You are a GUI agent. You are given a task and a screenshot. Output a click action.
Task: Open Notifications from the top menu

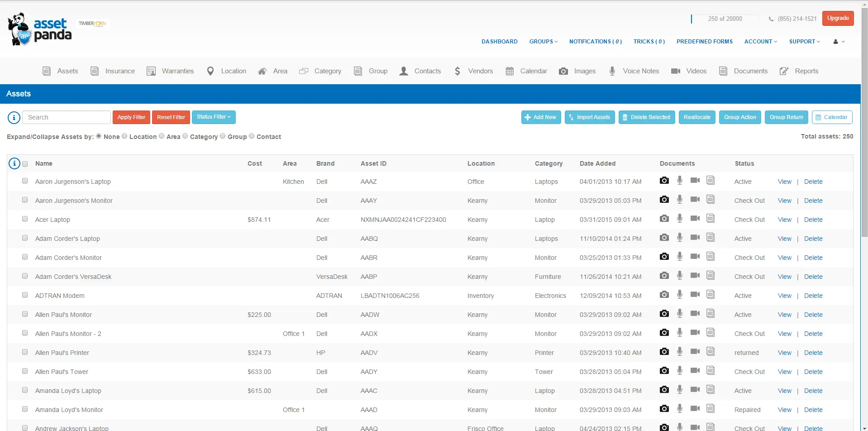coord(595,41)
